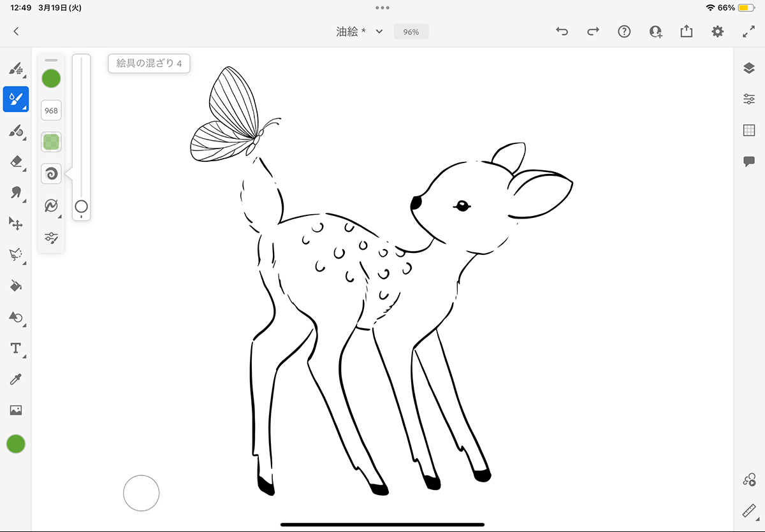
Task: Open the brush settings sliders panel
Action: coord(51,237)
